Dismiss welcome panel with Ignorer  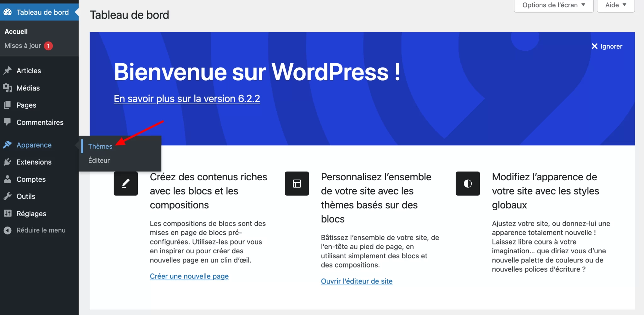pyautogui.click(x=607, y=47)
